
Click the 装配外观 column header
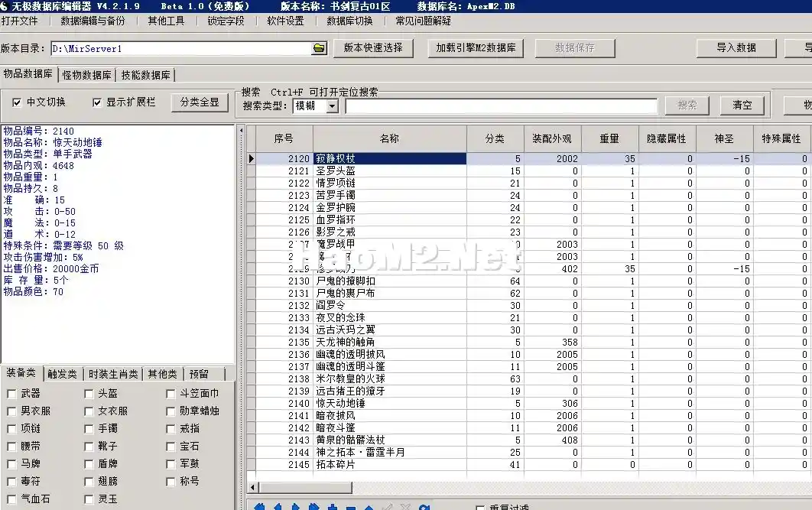pyautogui.click(x=552, y=138)
